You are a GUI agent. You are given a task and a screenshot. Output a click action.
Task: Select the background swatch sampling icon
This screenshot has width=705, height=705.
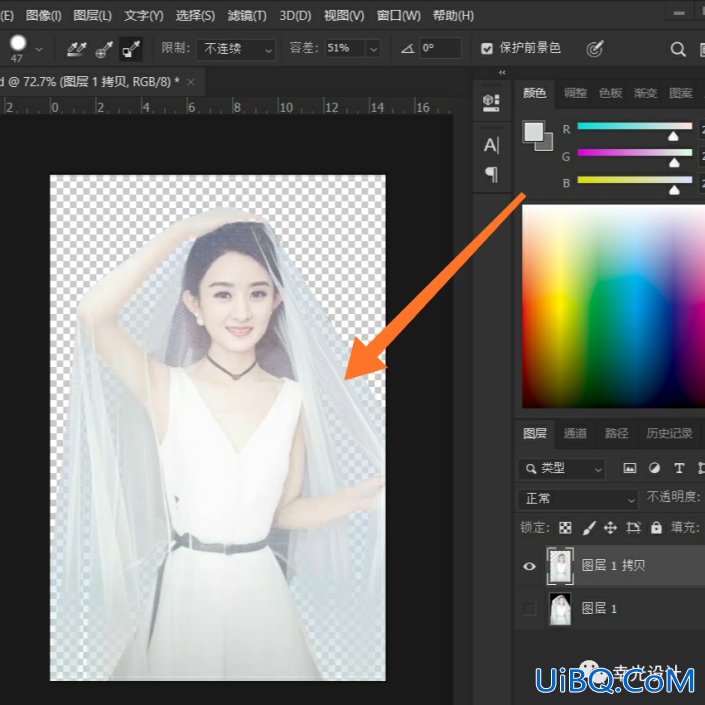click(x=131, y=49)
